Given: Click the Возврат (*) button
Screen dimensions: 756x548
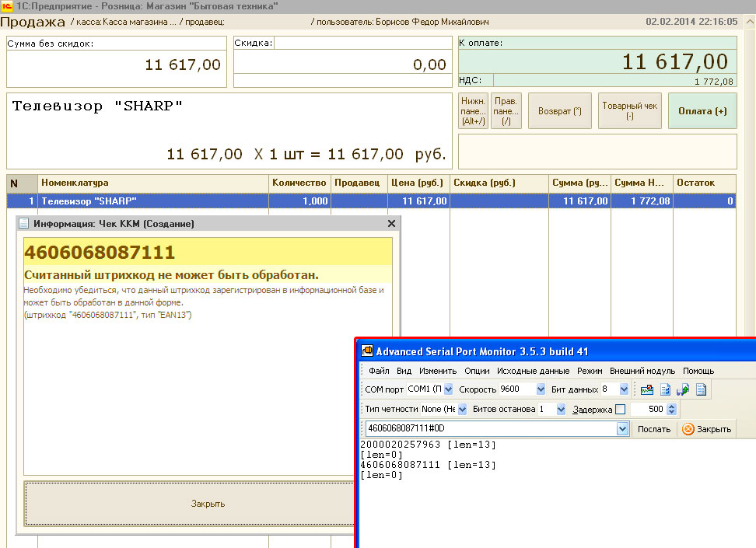Looking at the screenshot, I should (x=559, y=111).
